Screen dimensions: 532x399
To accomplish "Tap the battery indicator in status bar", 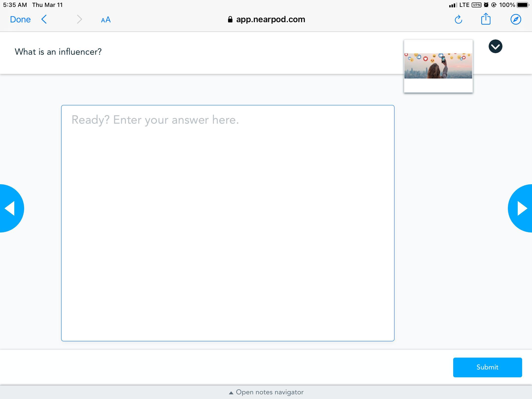I will pos(522,5).
